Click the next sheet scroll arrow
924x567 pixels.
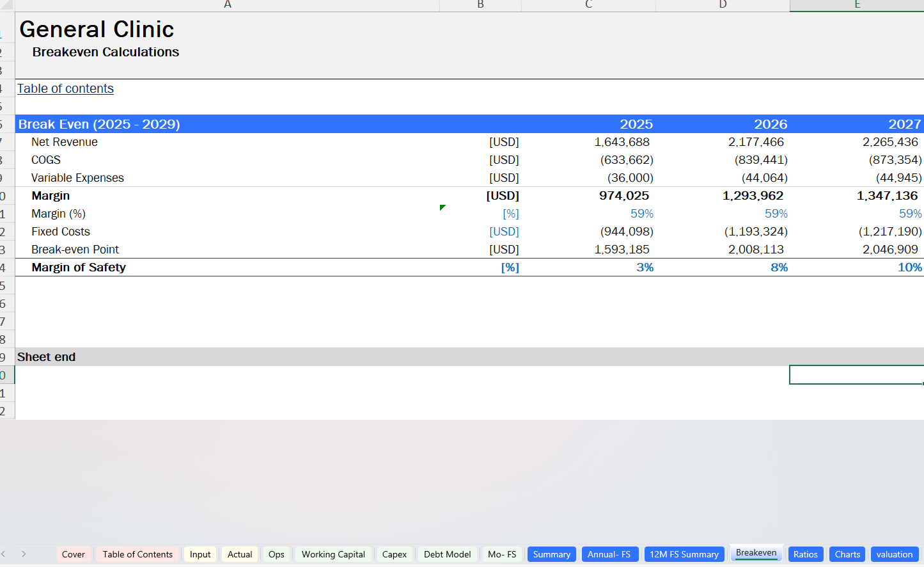pyautogui.click(x=24, y=554)
